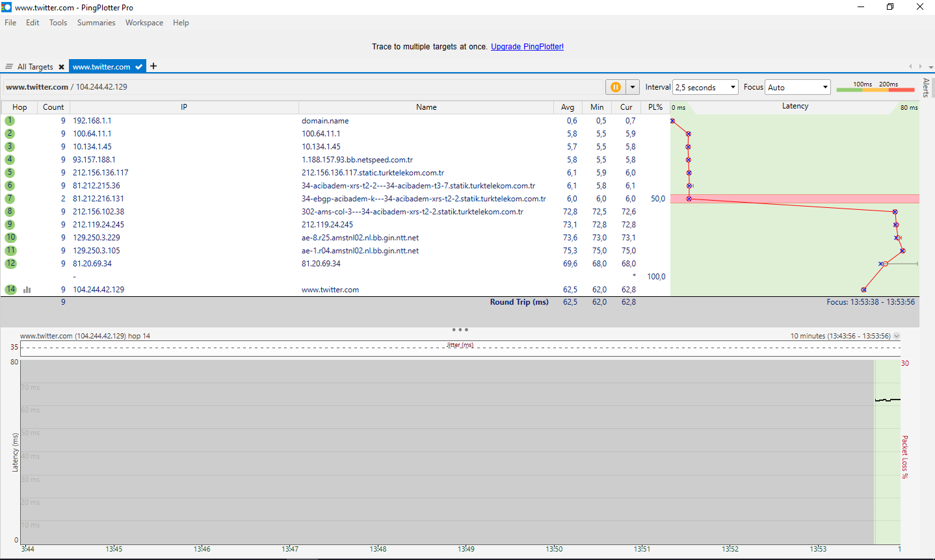Select hop 5 circle icon
The width and height of the screenshot is (935, 560).
[10, 173]
